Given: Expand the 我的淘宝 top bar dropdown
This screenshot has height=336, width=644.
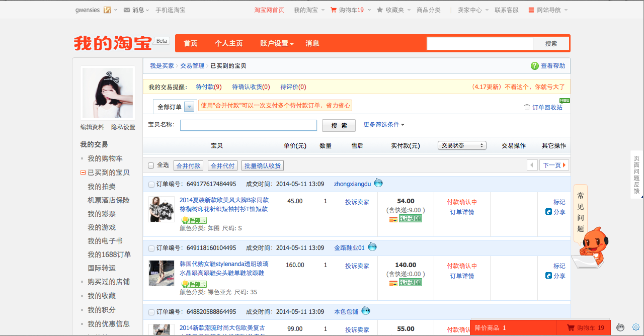Looking at the screenshot, I should (x=322, y=10).
